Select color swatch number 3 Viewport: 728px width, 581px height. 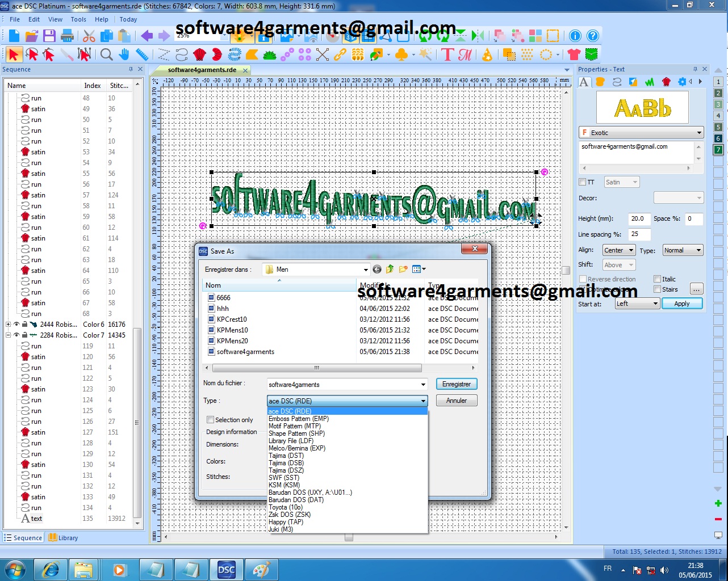(x=718, y=104)
